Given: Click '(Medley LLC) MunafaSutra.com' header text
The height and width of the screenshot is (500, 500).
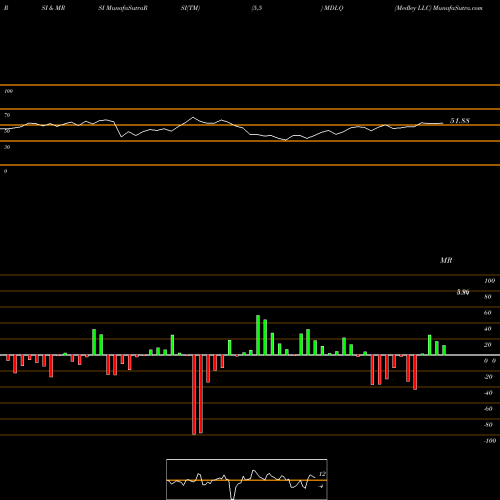Looking at the screenshot, I should 438,8.
